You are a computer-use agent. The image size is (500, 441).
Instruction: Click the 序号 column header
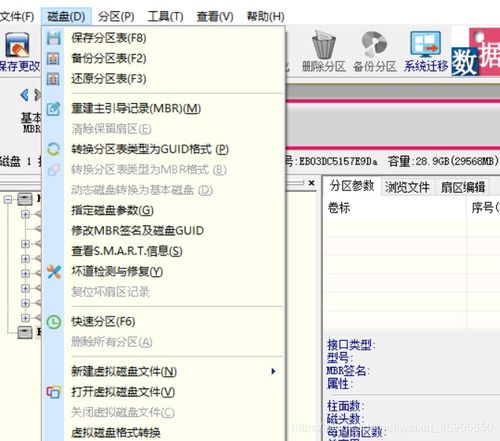coord(484,208)
